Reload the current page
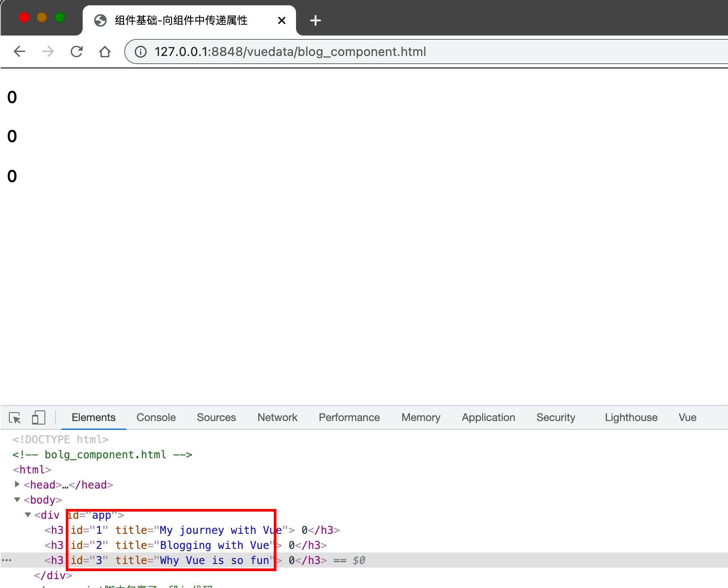Screen dimensions: 728x588 pyautogui.click(x=76, y=52)
